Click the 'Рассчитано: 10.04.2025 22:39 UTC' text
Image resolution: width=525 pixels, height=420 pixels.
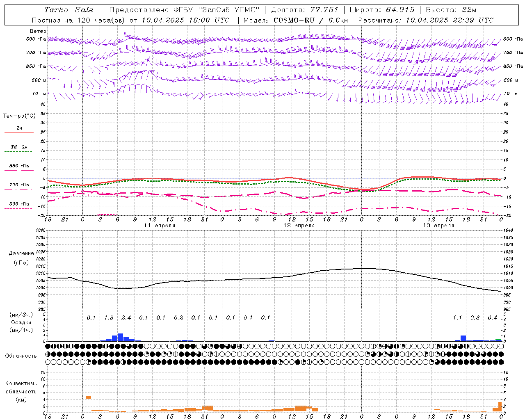pyautogui.click(x=426, y=20)
